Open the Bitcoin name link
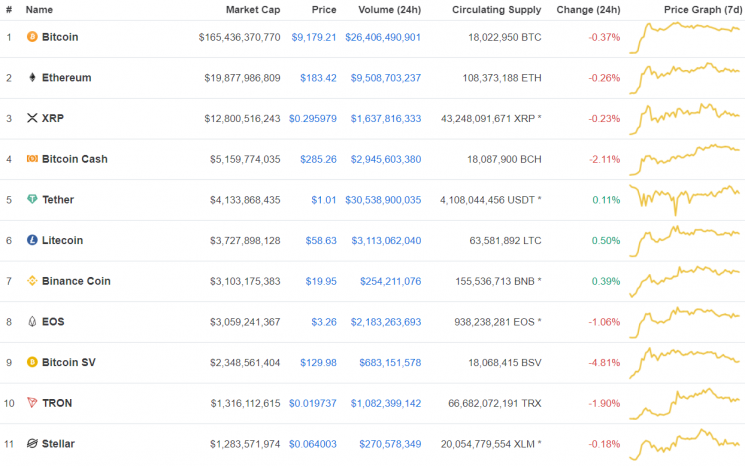Image resolution: width=745 pixels, height=466 pixels. pyautogui.click(x=60, y=37)
